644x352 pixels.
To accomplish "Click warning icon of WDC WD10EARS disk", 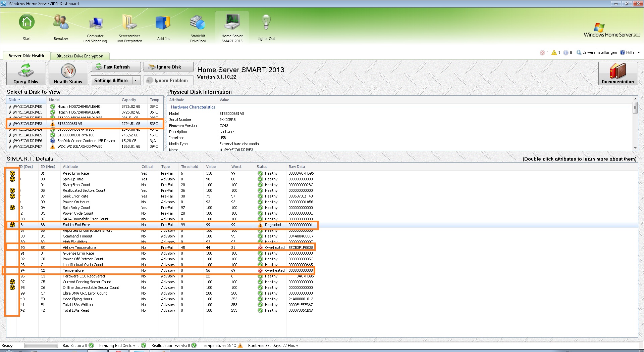I will (x=53, y=146).
